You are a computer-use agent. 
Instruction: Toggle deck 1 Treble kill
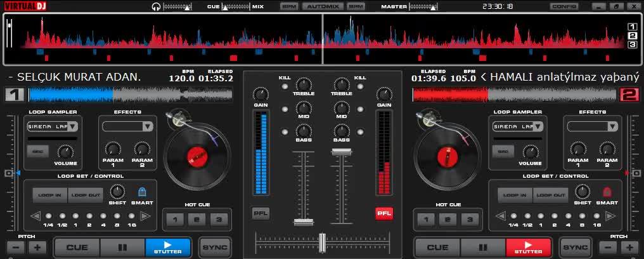coord(285,86)
